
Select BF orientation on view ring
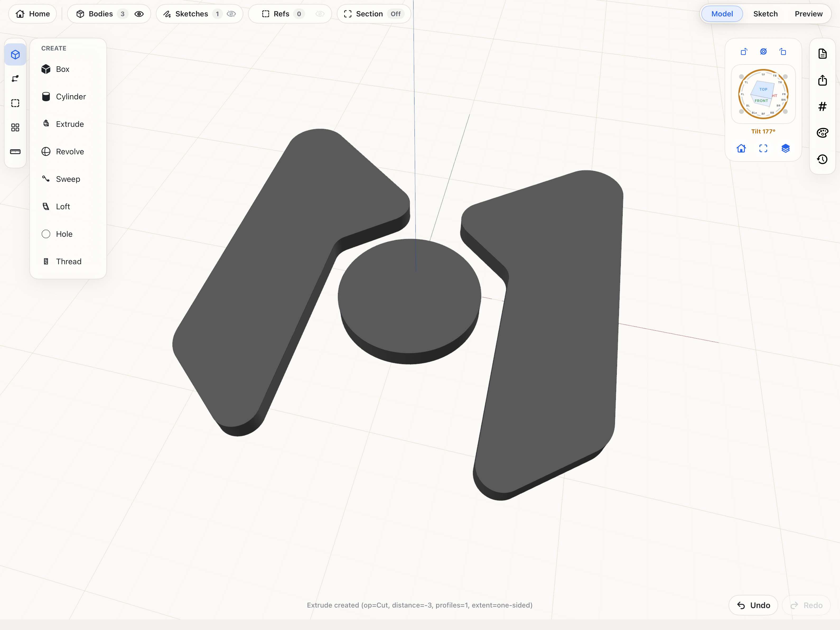(x=763, y=114)
